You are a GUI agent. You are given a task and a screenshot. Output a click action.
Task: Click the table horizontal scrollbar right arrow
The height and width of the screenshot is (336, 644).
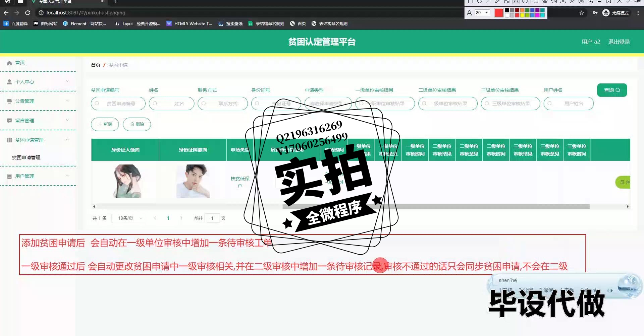[x=628, y=207]
